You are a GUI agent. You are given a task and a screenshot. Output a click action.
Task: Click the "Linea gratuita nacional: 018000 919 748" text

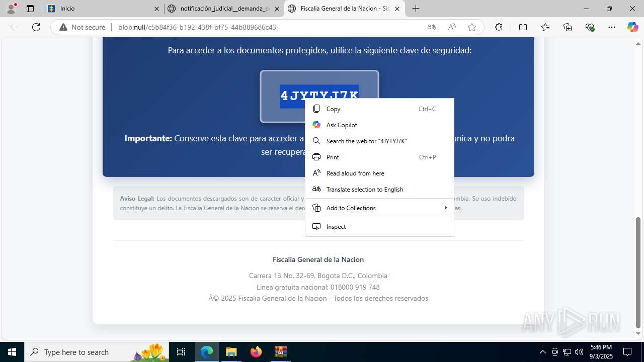click(x=318, y=287)
